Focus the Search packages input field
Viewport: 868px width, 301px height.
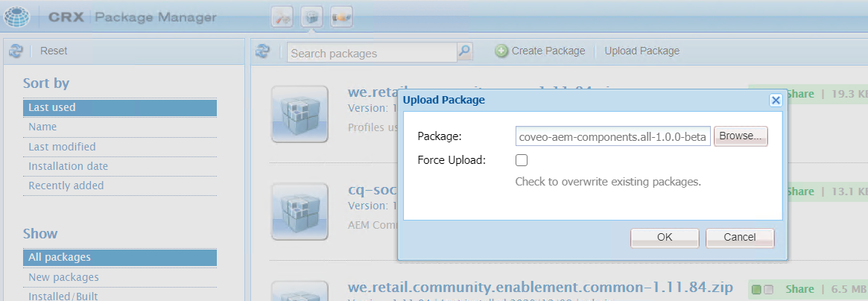pyautogui.click(x=372, y=53)
